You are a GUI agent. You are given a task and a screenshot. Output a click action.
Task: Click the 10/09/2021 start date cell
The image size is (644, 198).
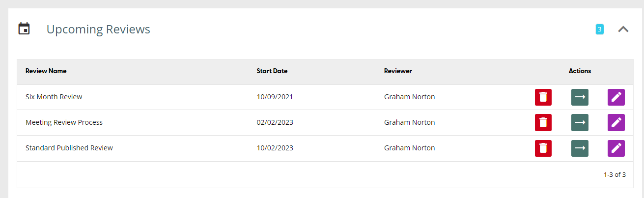click(x=275, y=97)
